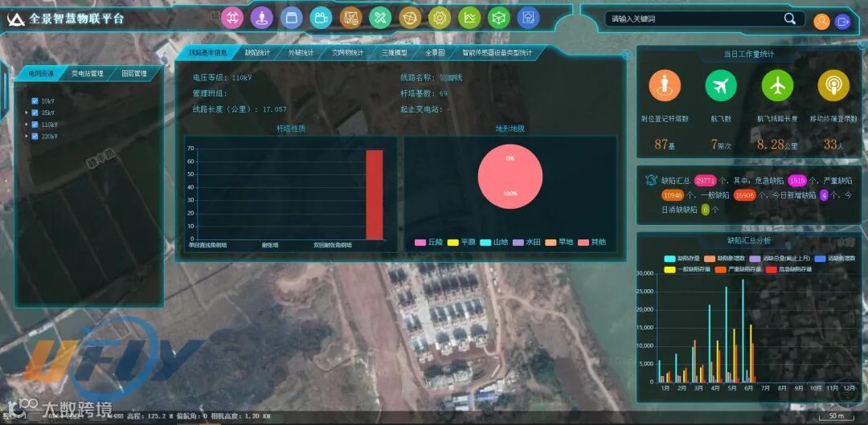The width and height of the screenshot is (868, 425).
Task: Click the green 3D cube icon
Action: pos(499,18)
